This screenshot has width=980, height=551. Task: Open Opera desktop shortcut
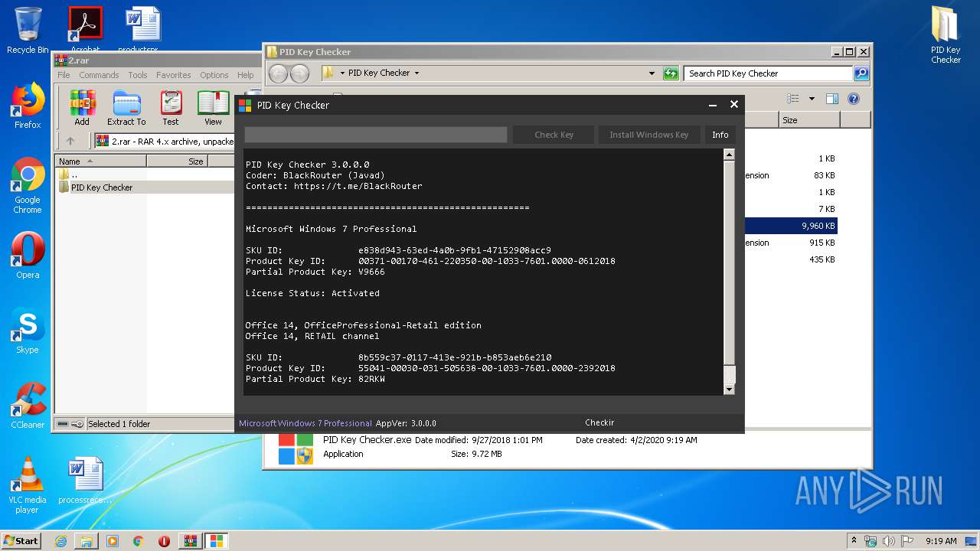[28, 256]
